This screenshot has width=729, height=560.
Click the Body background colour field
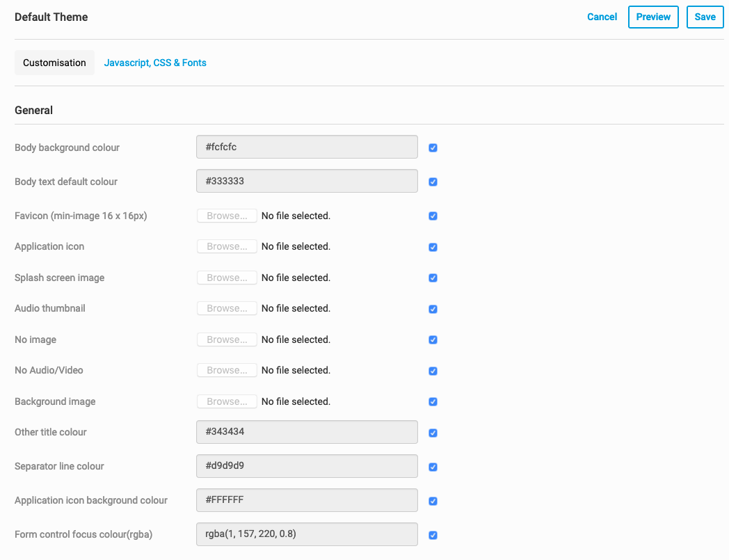tap(307, 147)
